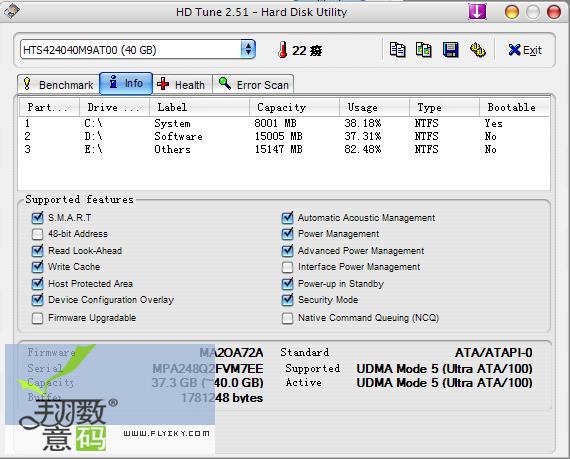The height and width of the screenshot is (459, 570).
Task: Open options with the wrench icon
Action: pyautogui.click(x=477, y=50)
